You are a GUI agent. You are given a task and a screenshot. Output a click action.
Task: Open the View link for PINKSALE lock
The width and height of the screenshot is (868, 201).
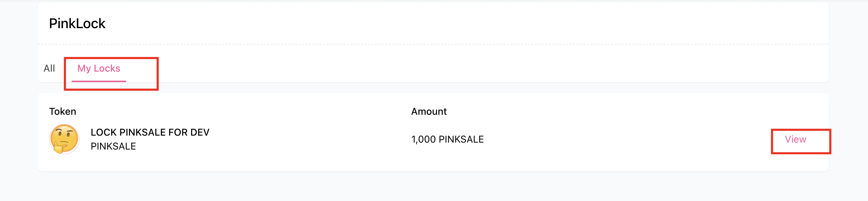coord(795,139)
